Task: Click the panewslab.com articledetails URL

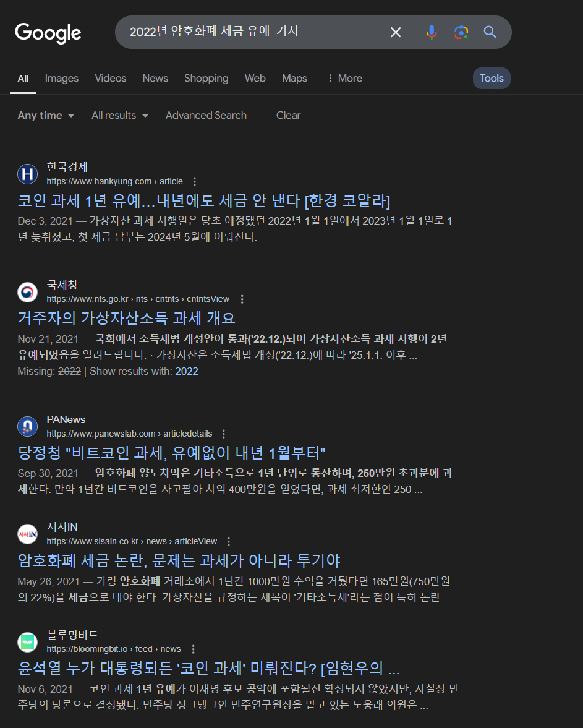Action: (x=129, y=434)
